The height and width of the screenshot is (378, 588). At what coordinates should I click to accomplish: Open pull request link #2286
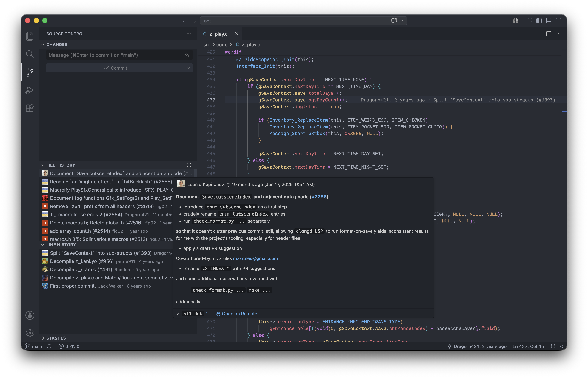319,197
